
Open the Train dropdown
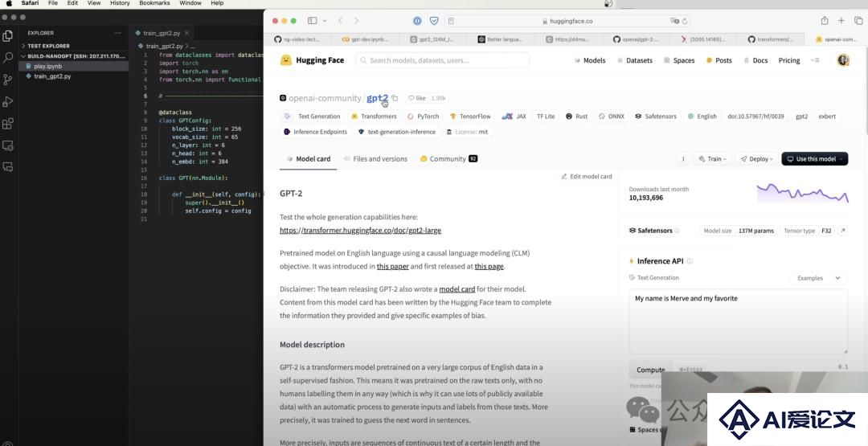[x=711, y=159]
